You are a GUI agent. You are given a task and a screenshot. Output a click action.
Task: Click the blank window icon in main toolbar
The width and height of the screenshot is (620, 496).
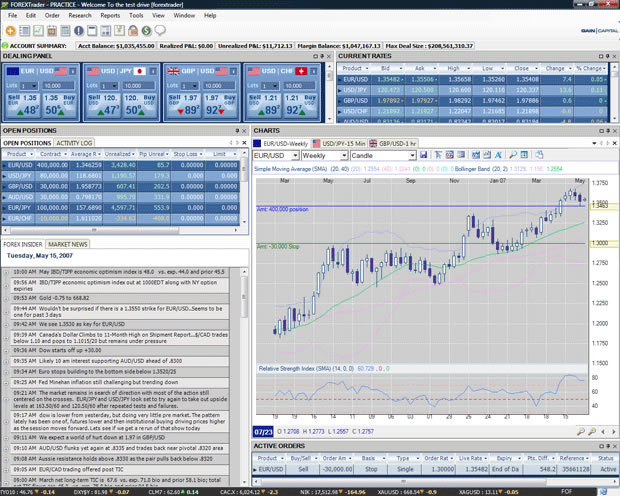(92, 30)
